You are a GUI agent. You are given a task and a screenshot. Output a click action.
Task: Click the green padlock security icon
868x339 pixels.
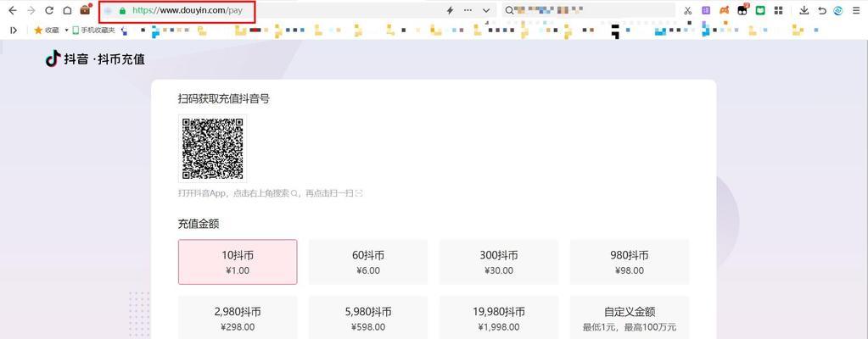pos(122,10)
